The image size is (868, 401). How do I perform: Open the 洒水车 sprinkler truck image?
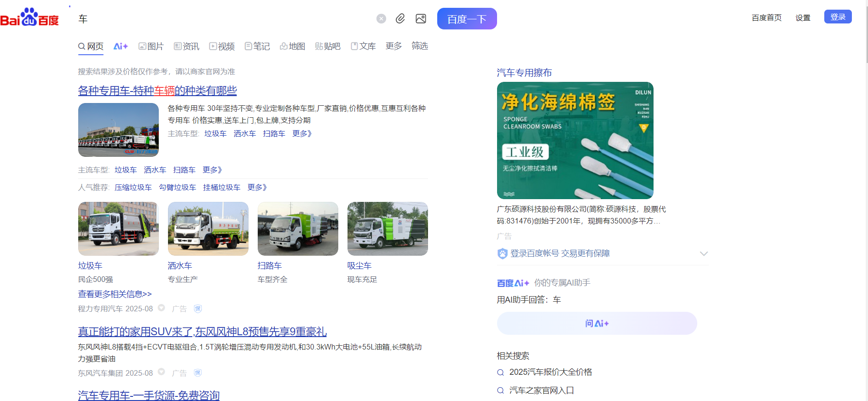coord(208,229)
